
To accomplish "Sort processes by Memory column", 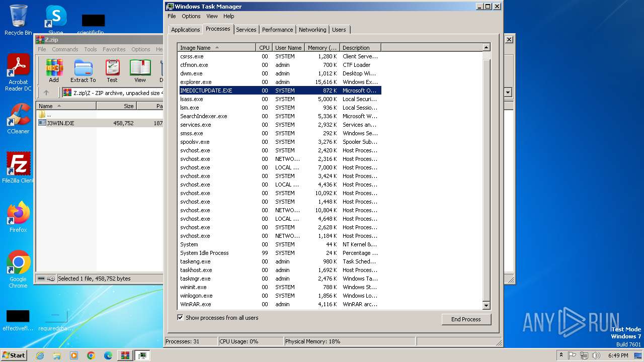I will pyautogui.click(x=322, y=48).
